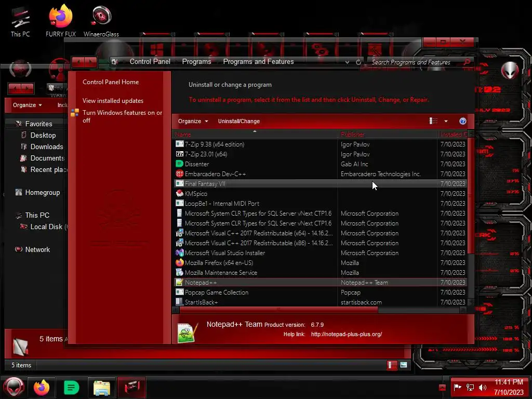Open the view options dropdown arrow
Screen dimensions: 532x399
446,121
